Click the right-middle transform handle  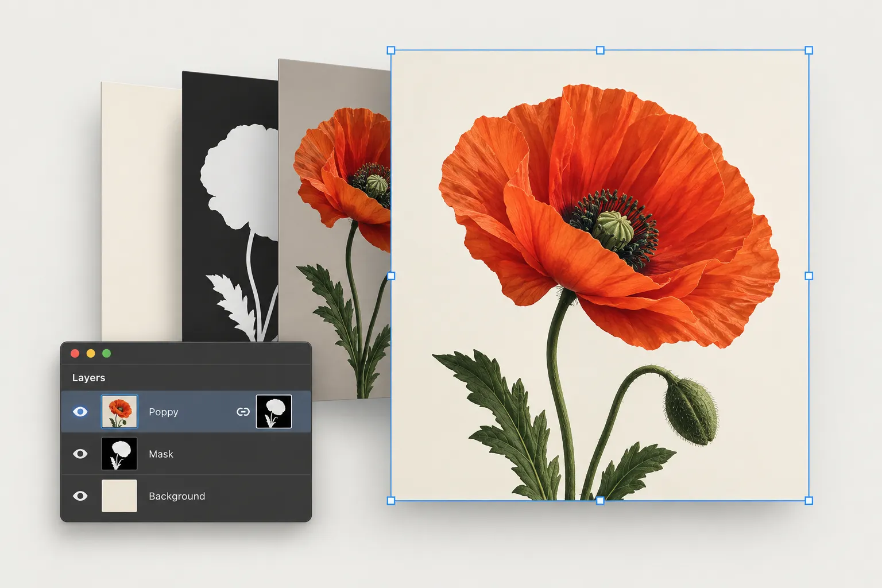(809, 276)
